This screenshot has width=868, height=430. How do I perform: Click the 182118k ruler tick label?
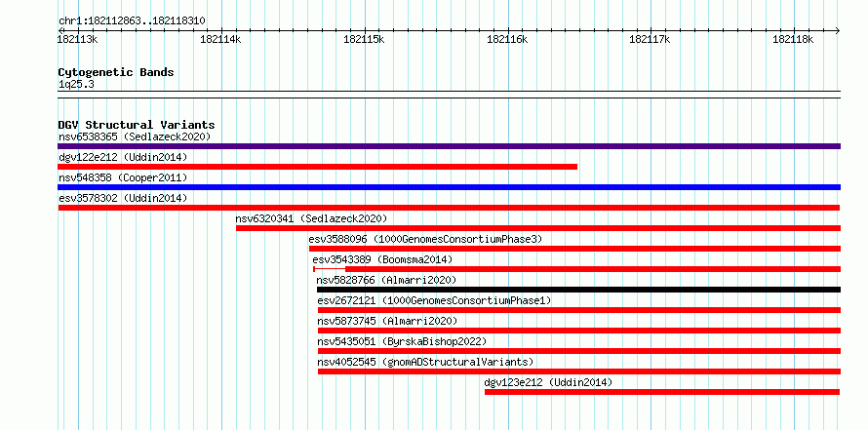[x=793, y=40]
